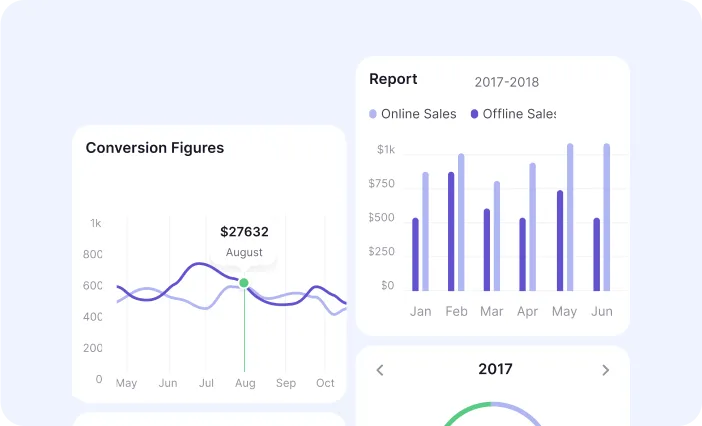Screen dimensions: 702x426
Task: Click the 2017 year heading
Action: click(495, 369)
